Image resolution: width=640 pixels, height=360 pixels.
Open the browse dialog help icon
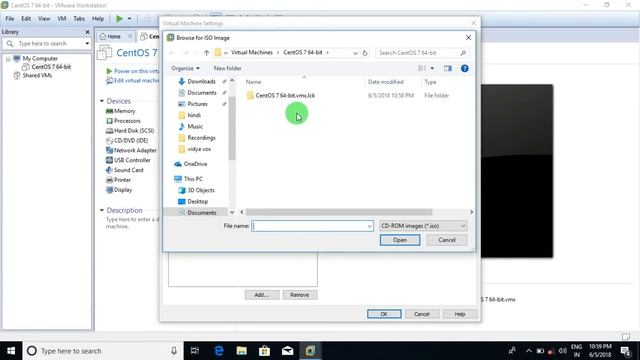click(x=464, y=68)
